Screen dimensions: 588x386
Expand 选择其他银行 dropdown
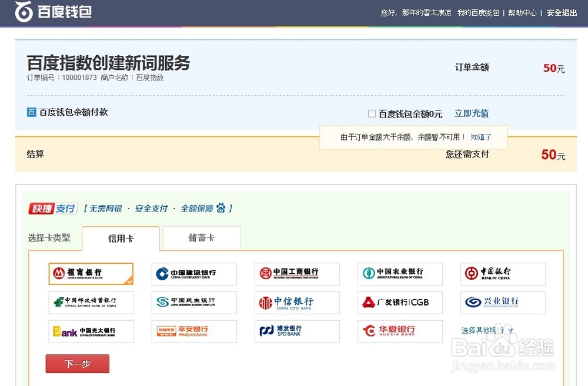[x=487, y=331]
